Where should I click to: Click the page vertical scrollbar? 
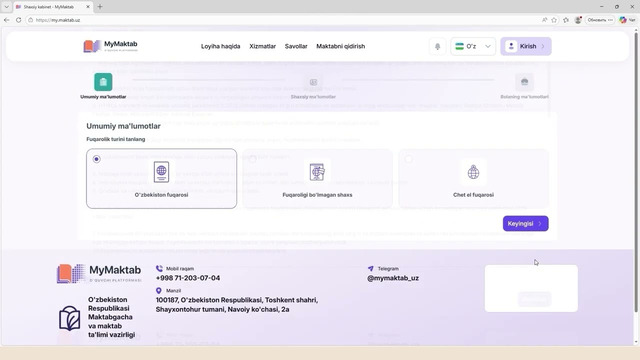point(636,171)
